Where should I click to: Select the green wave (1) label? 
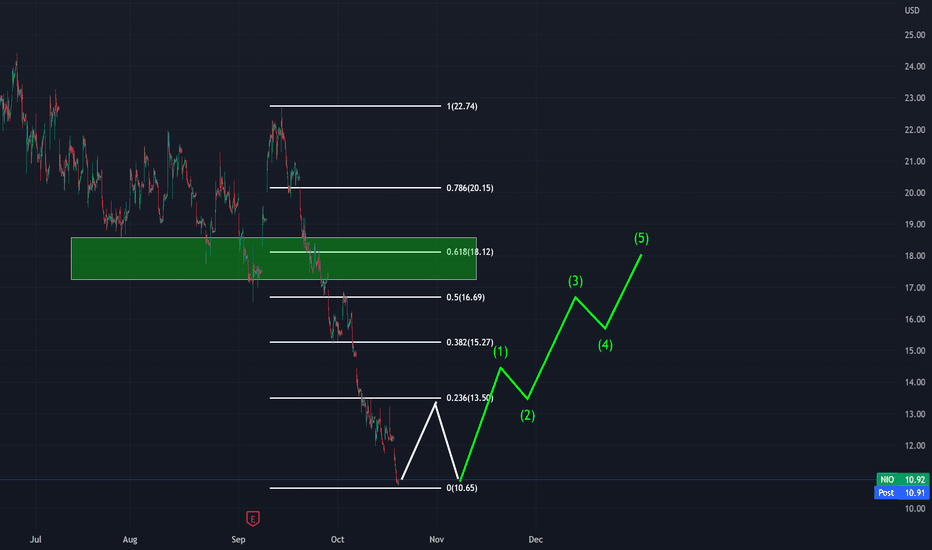[500, 352]
